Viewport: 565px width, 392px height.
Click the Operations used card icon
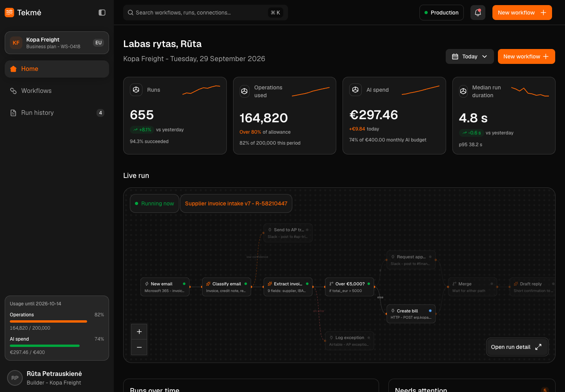coord(244,91)
